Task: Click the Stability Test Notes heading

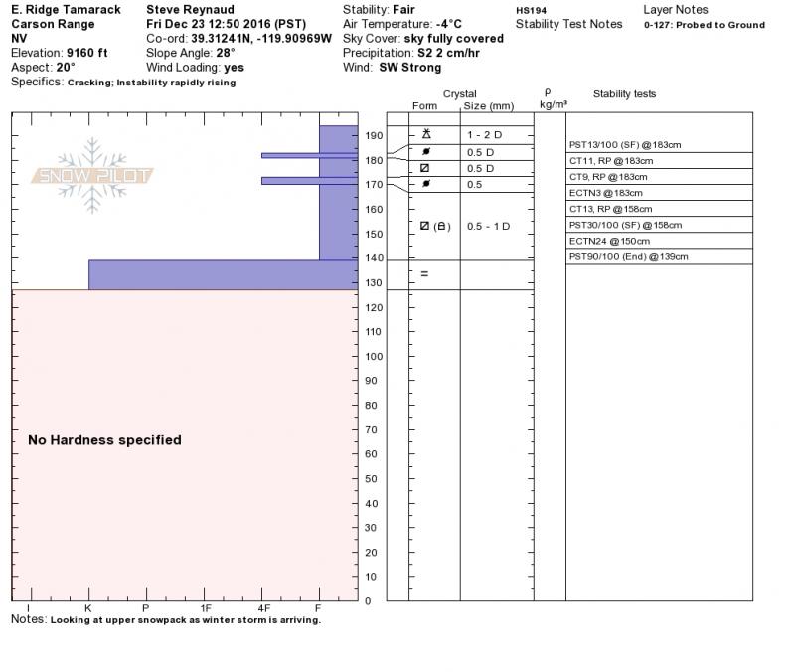Action: click(568, 24)
